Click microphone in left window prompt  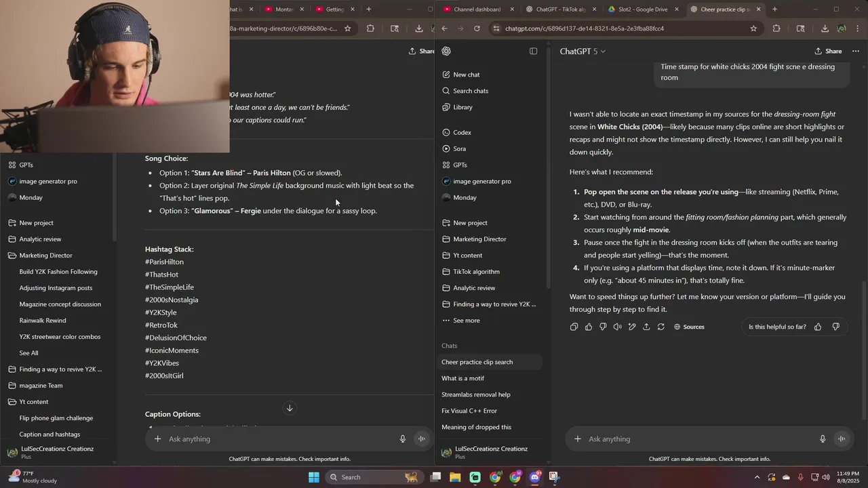point(403,439)
